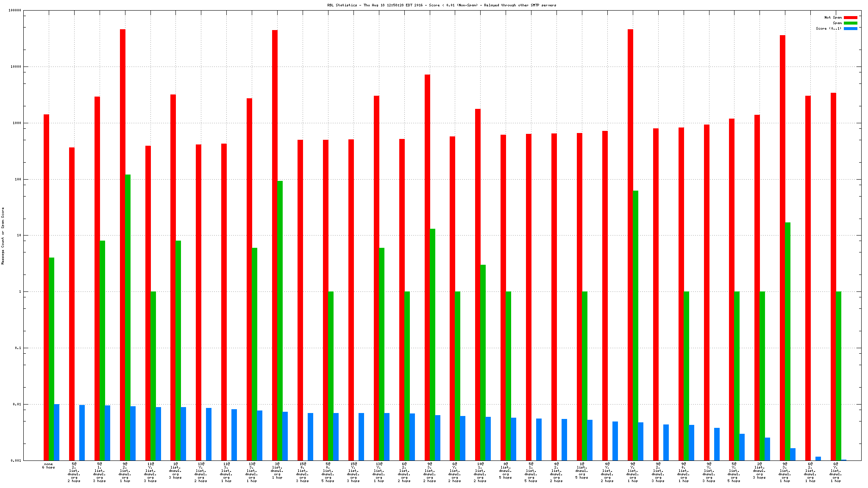868x488 pixels.
Task: Click the 0.001 y-axis tick label
Action: [x=16, y=460]
